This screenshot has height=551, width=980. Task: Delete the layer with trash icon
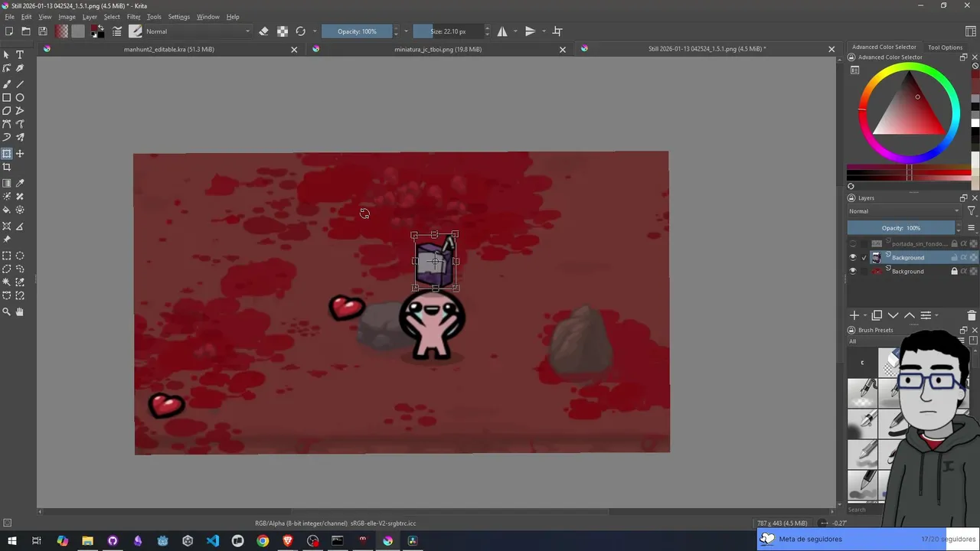[x=972, y=315]
